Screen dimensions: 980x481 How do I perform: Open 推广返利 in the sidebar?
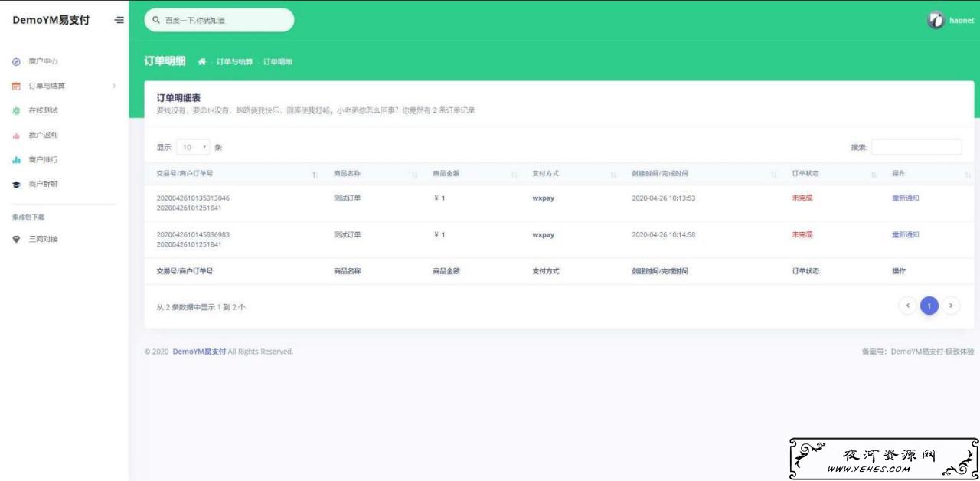[43, 136]
